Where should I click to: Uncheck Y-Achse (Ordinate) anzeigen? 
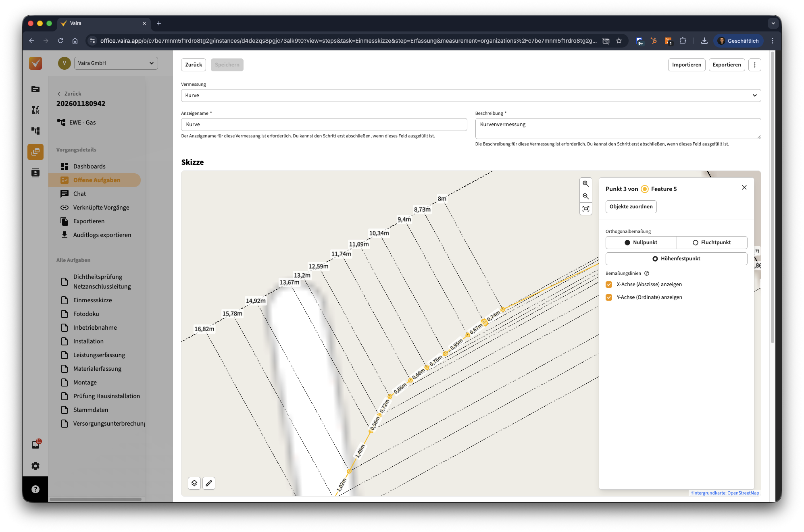609,297
